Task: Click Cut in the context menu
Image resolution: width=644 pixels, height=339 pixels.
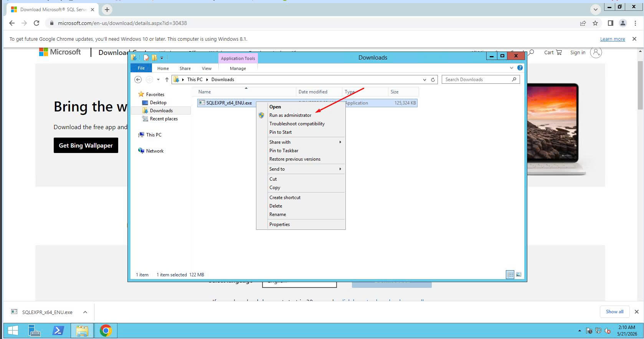Action: pyautogui.click(x=273, y=179)
